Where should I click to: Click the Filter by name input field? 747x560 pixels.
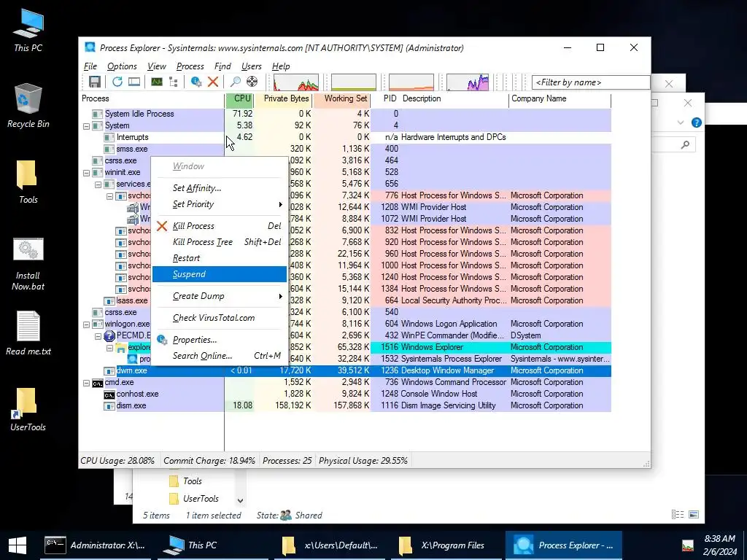591,82
